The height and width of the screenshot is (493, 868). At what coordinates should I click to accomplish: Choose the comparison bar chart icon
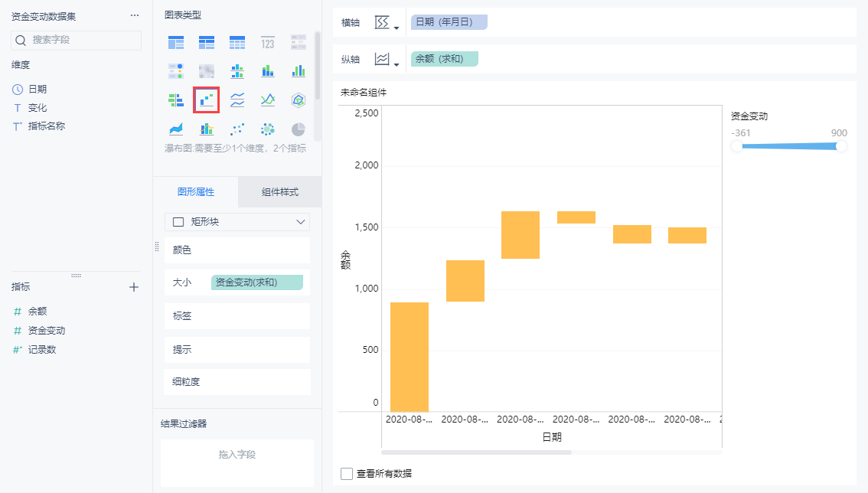click(176, 100)
